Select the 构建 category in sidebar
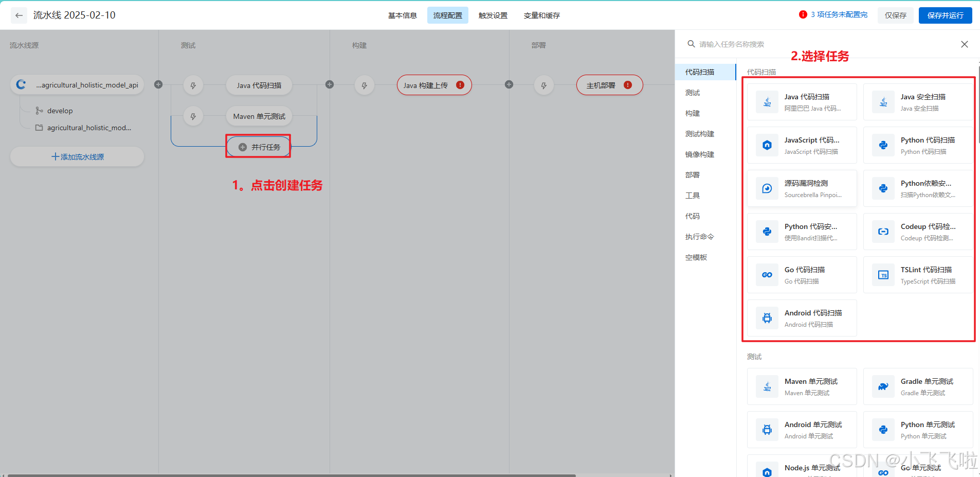Screen dimensions: 980x477 tap(705, 113)
